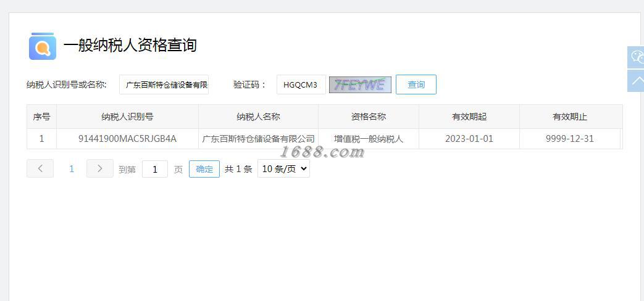Refresh the 7FEYWE captcha image

pos(360,85)
